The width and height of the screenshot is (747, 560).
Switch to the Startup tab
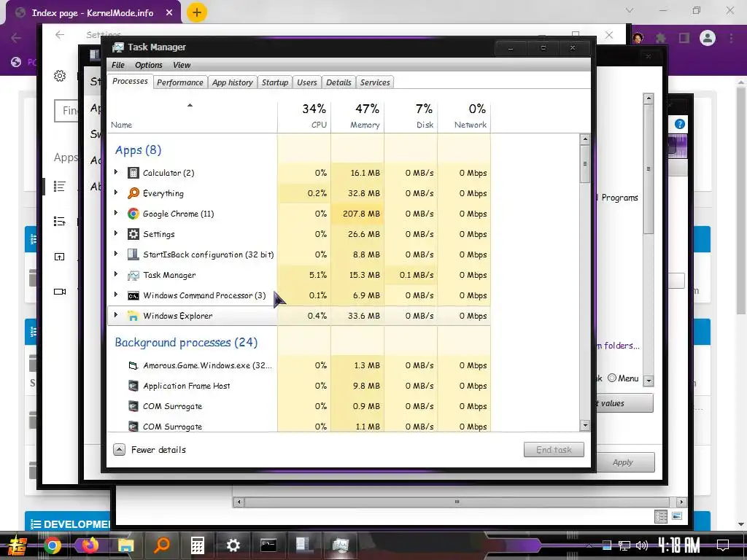click(x=275, y=82)
